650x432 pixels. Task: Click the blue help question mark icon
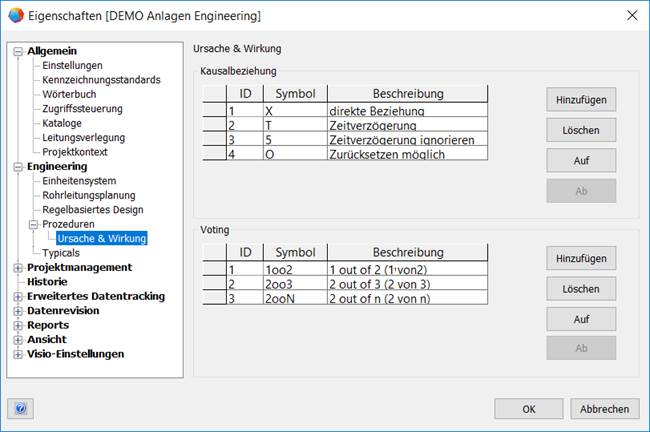click(20, 409)
